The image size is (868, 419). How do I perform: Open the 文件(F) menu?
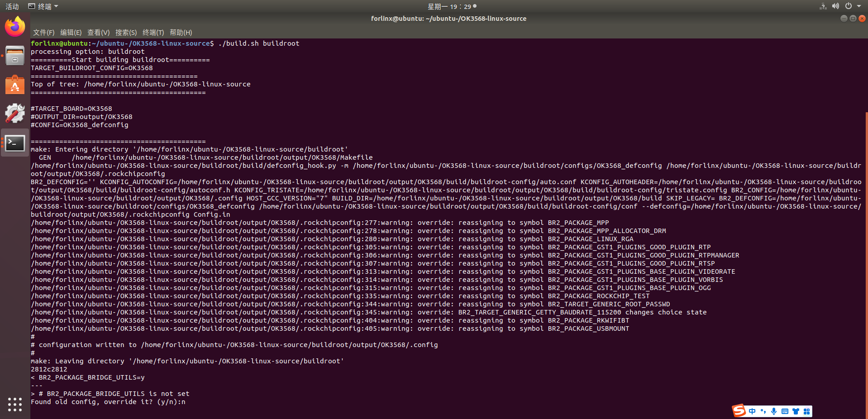tap(43, 33)
